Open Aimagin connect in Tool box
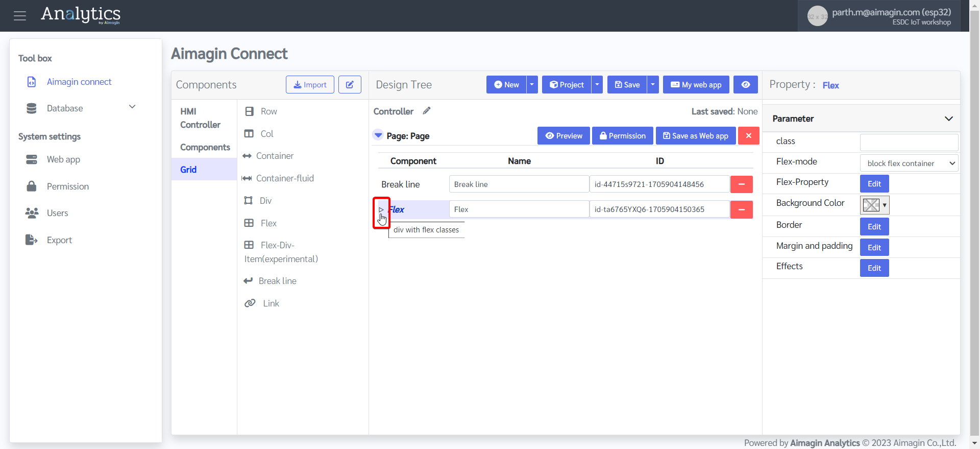Screen dimensions: 980x449 79,82
